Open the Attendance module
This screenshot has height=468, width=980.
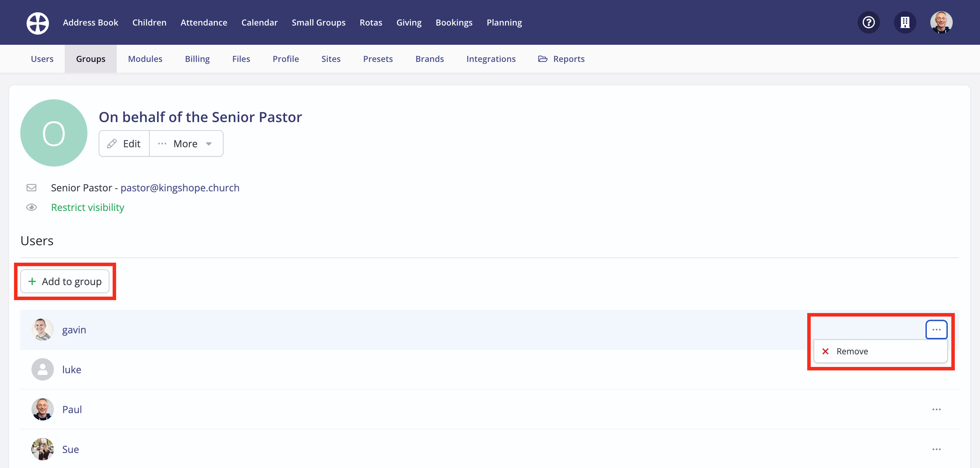[204, 22]
